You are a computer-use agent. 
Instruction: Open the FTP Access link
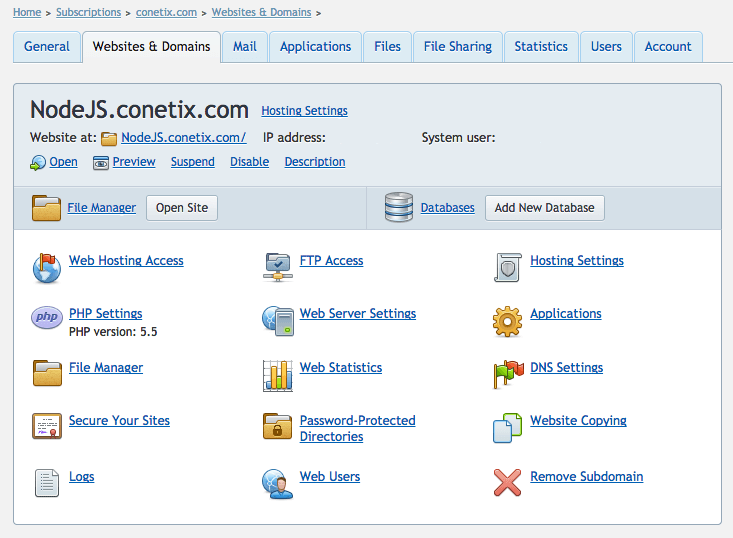coord(331,260)
